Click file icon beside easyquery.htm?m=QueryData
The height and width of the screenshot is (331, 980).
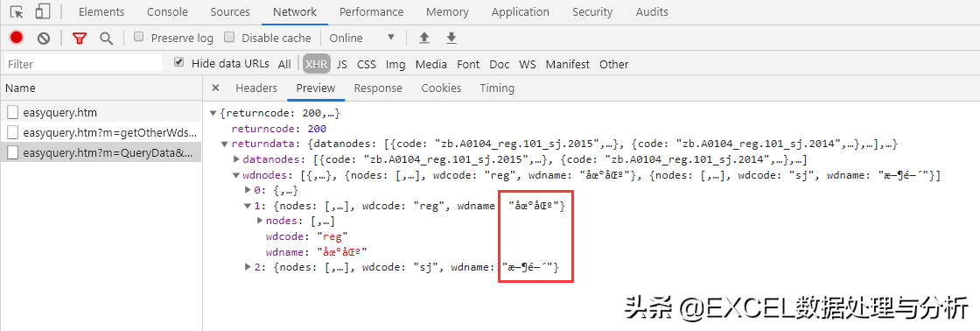[x=13, y=152]
